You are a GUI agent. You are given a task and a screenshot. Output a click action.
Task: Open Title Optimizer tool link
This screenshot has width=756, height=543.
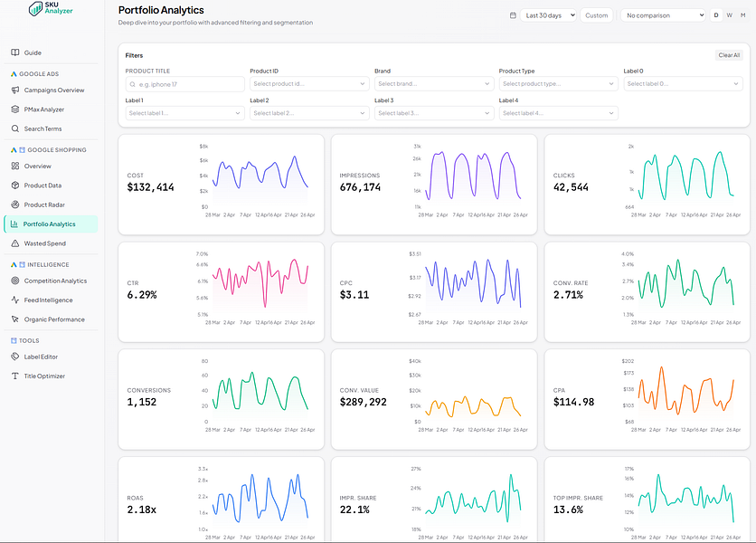click(51, 376)
